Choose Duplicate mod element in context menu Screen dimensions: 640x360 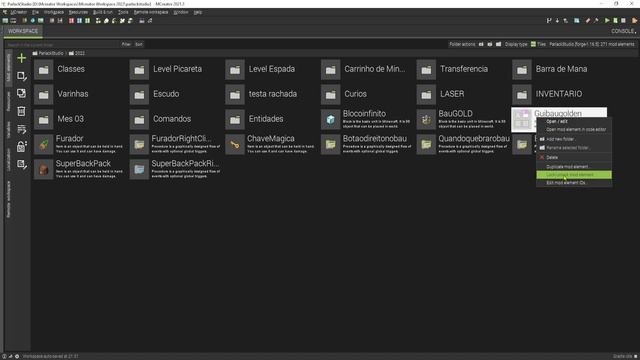pyautogui.click(x=574, y=167)
